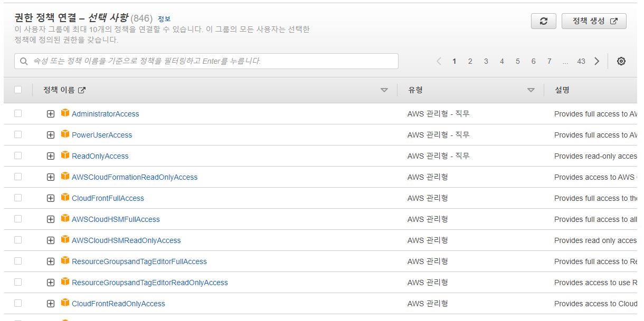Open the AWSCloudFormationReadOnlyAccess policy link
644x321 pixels.
[135, 177]
